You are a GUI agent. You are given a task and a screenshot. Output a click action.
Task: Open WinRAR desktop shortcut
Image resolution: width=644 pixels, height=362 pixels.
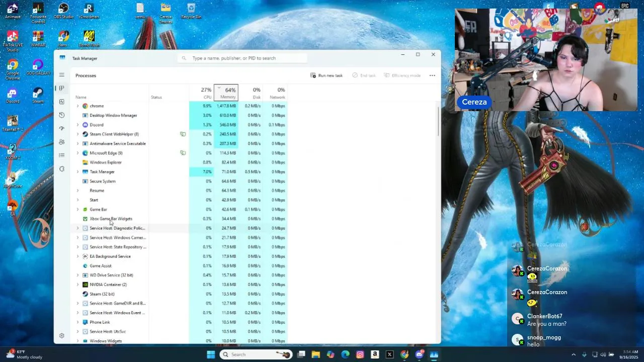pos(38,39)
